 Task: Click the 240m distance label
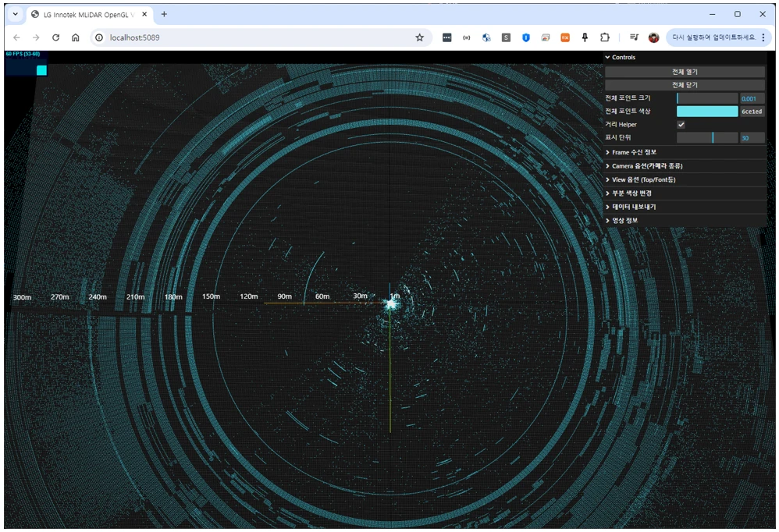pyautogui.click(x=98, y=296)
